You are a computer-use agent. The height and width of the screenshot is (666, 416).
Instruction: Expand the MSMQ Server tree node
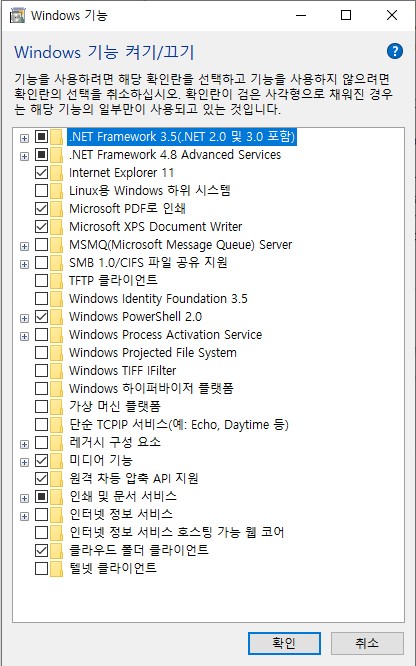coord(25,246)
